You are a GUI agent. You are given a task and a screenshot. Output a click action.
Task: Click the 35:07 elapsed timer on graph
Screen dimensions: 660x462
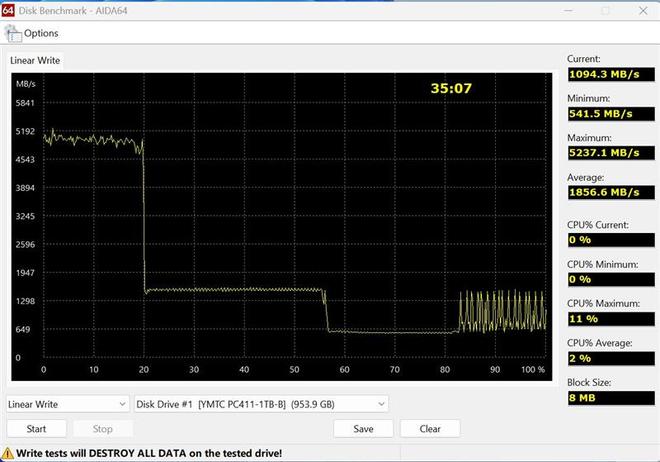tap(451, 89)
